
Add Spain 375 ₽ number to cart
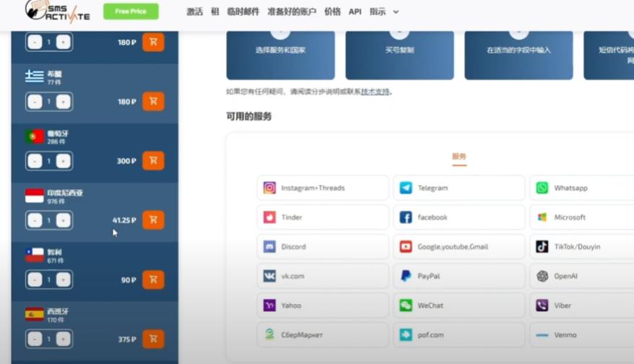click(x=153, y=339)
